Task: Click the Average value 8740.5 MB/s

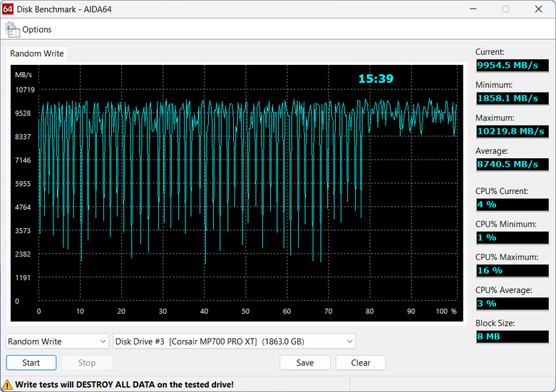Action: point(513,164)
